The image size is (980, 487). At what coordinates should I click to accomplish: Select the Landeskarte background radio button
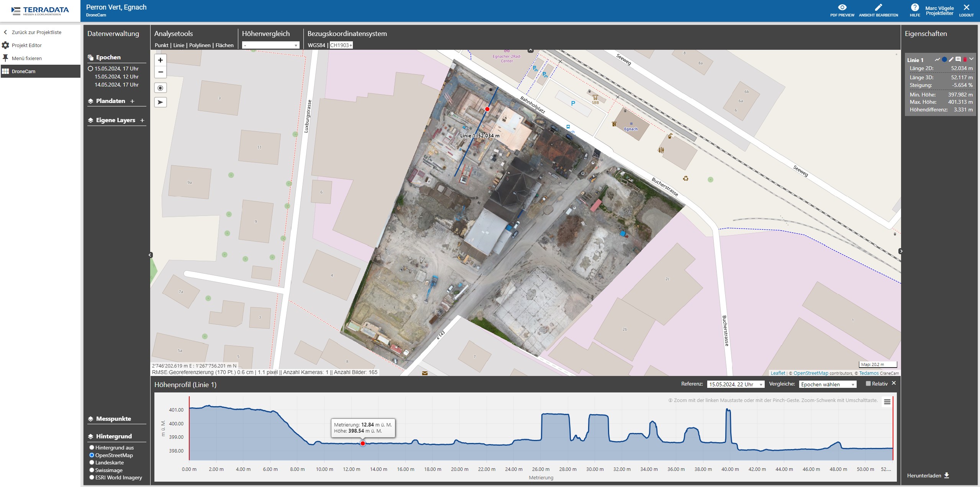[92, 462]
